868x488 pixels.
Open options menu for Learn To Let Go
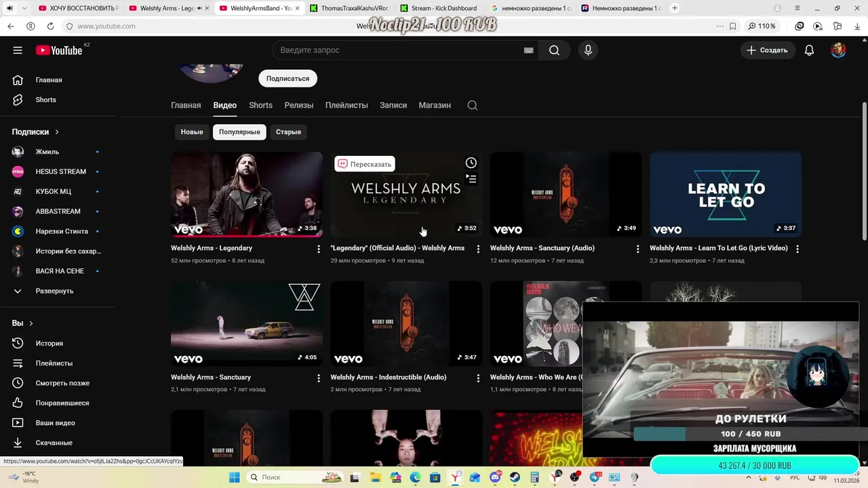pyautogui.click(x=797, y=249)
